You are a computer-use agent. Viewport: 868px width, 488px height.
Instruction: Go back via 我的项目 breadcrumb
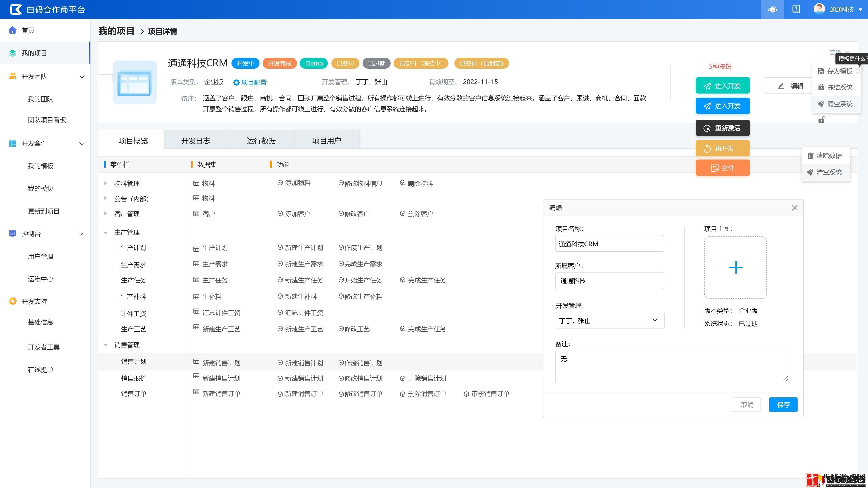(116, 31)
